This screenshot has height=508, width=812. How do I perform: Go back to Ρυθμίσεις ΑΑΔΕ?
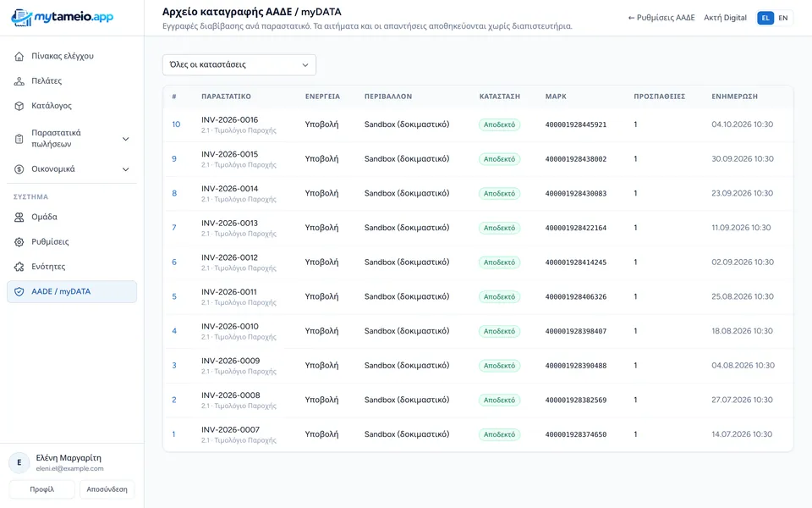click(x=661, y=18)
